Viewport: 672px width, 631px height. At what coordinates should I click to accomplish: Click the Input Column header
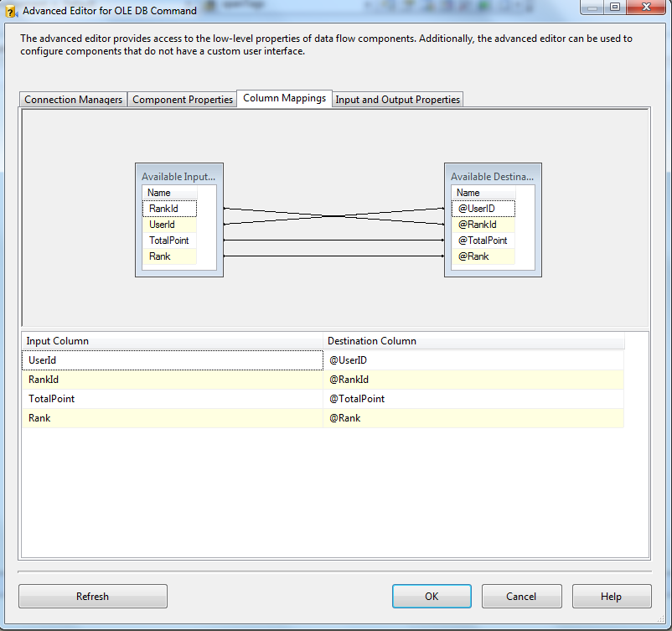(x=173, y=341)
